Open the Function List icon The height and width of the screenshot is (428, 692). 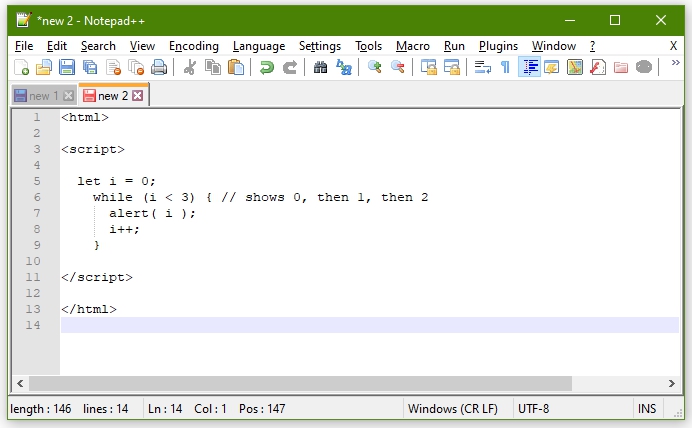598,68
